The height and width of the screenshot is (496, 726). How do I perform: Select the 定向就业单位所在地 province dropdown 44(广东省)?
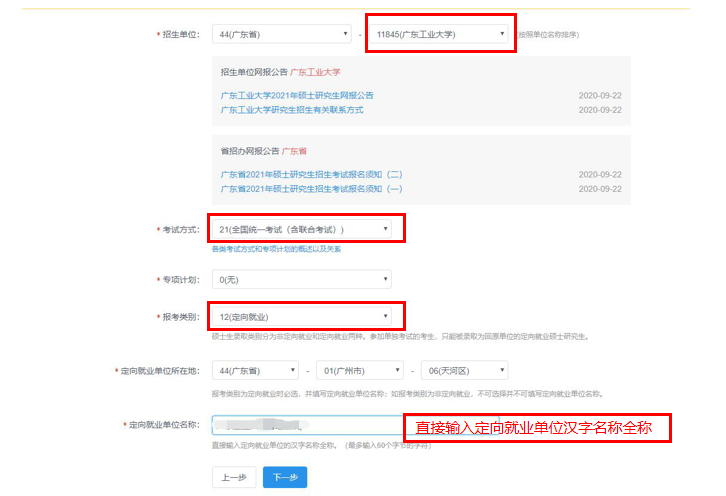coord(255,370)
